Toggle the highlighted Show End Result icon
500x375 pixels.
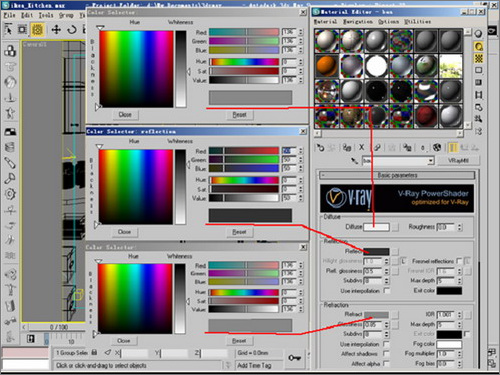453,147
